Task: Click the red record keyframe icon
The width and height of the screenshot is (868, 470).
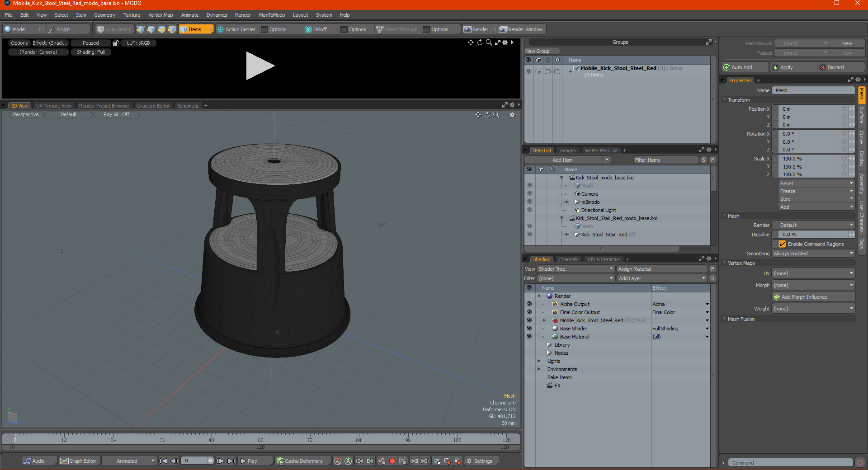Action: (x=392, y=461)
